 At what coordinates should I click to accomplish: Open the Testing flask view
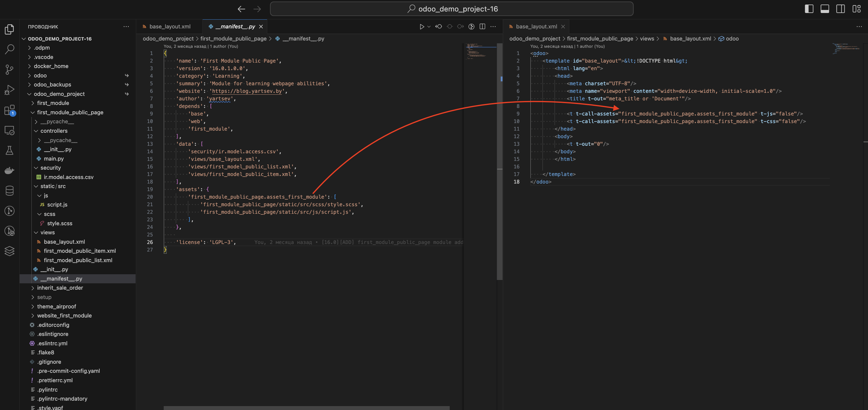click(9, 150)
